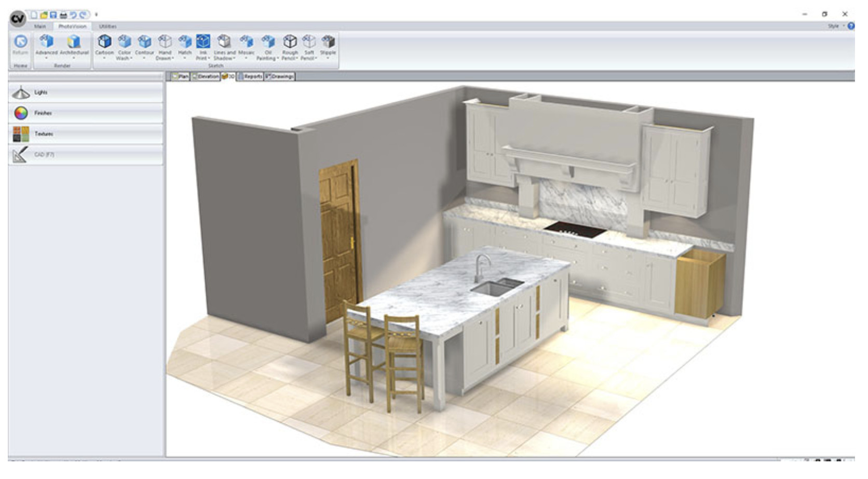Viewport: 868px width, 479px height.
Task: Click the kitchen 3D render viewport
Action: (510, 269)
